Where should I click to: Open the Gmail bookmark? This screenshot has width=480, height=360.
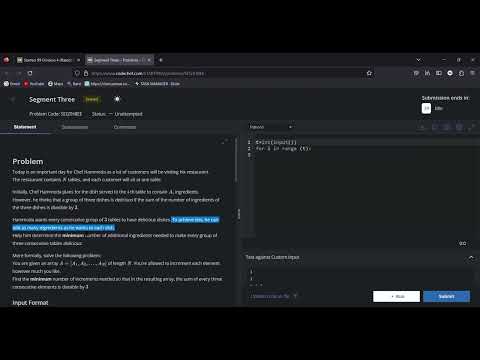click(x=12, y=84)
